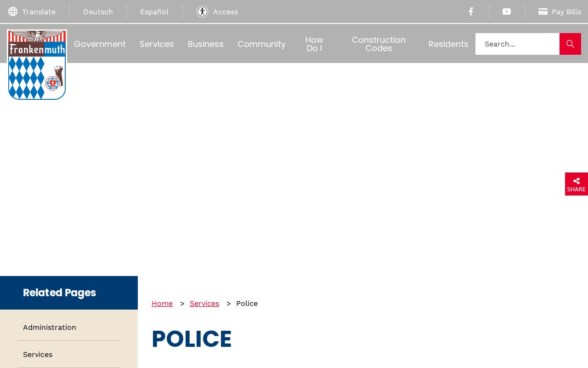Click the Pay Bills card icon
This screenshot has height=368, width=588.
[x=543, y=11]
